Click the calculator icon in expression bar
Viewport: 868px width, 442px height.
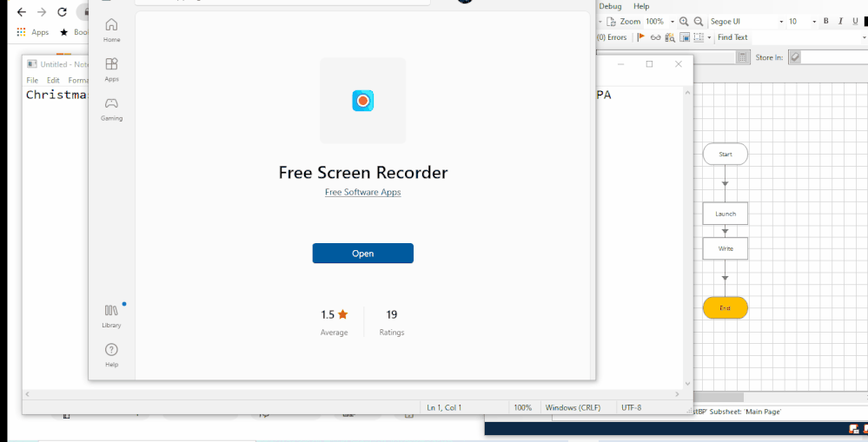(x=744, y=57)
